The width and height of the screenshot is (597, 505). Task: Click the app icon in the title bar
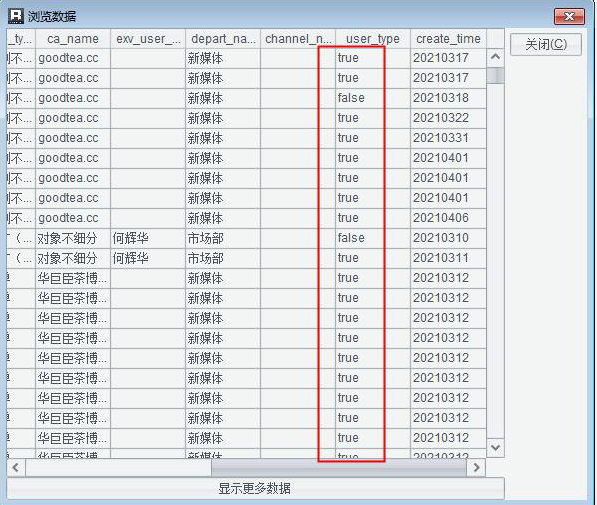point(16,16)
